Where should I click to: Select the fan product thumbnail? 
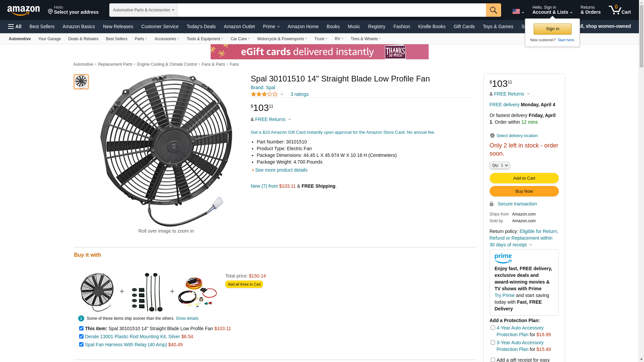coord(81,82)
